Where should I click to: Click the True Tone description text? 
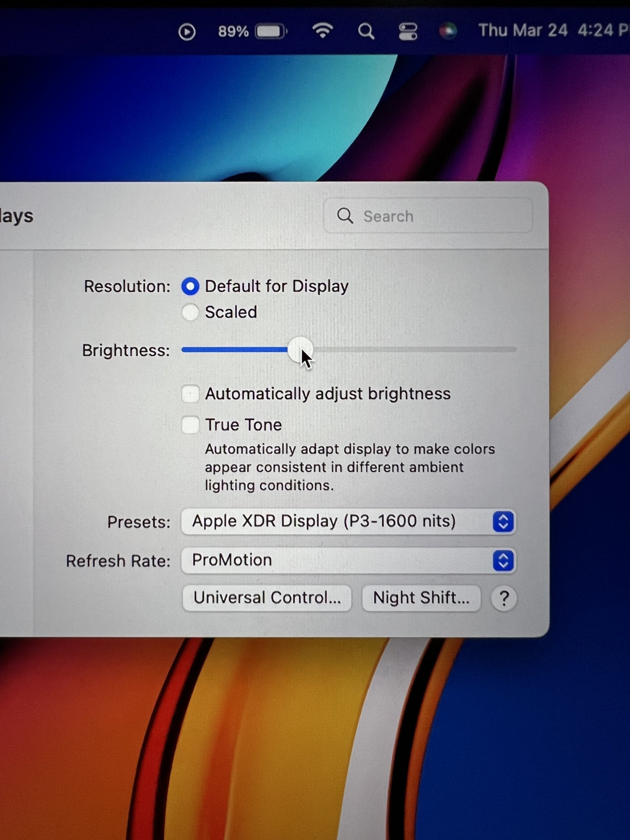tap(350, 467)
